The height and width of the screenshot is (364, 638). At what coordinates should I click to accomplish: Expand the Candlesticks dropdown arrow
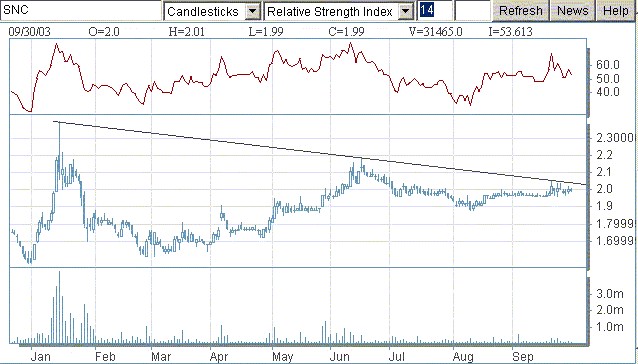pyautogui.click(x=252, y=11)
